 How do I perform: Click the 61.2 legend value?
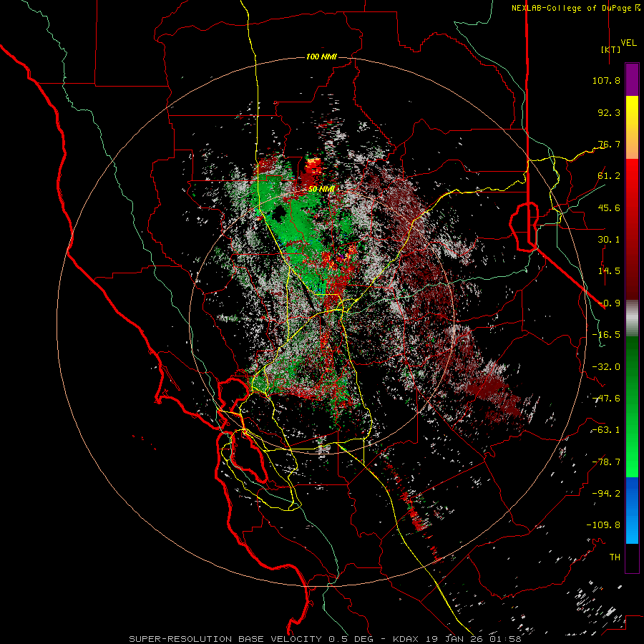click(x=609, y=176)
